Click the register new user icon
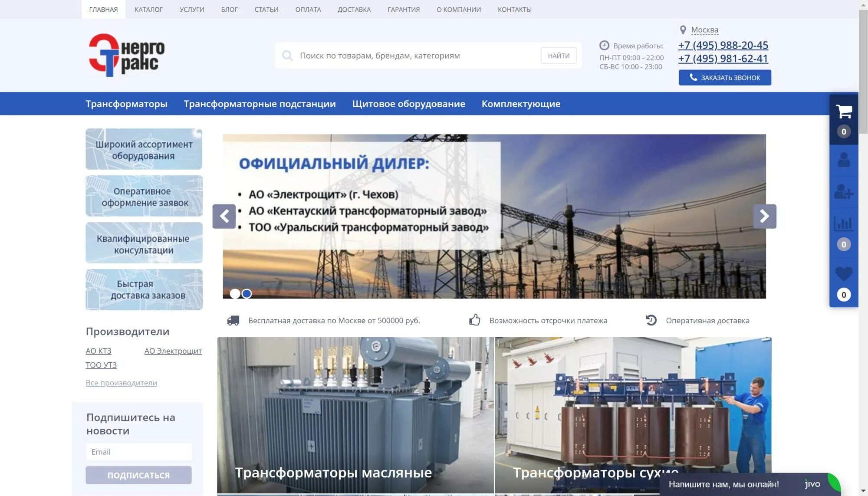 pyautogui.click(x=843, y=191)
